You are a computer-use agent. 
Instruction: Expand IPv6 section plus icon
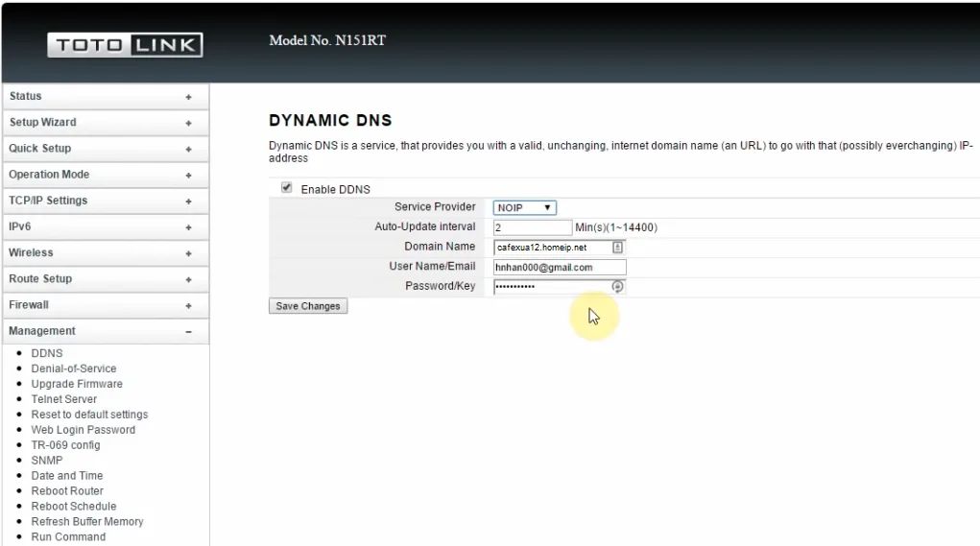tap(188, 227)
